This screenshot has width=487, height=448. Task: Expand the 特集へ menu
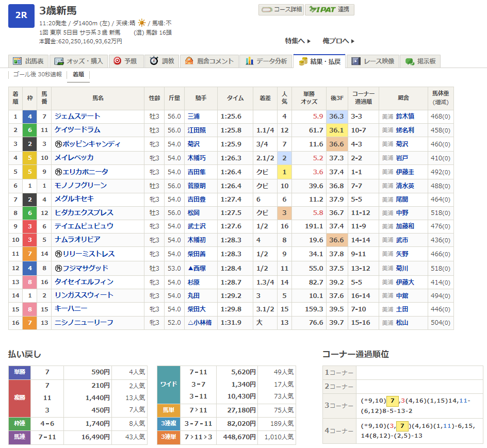[298, 41]
